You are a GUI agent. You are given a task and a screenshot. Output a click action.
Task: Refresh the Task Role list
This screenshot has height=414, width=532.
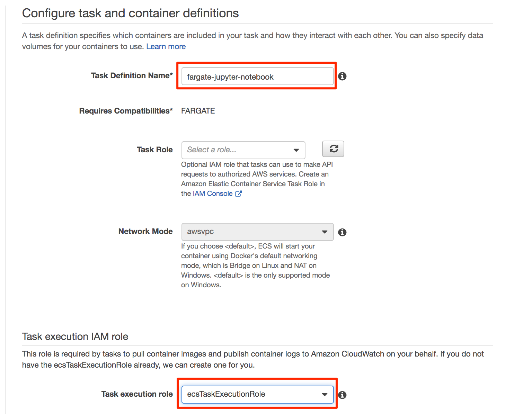[333, 149]
